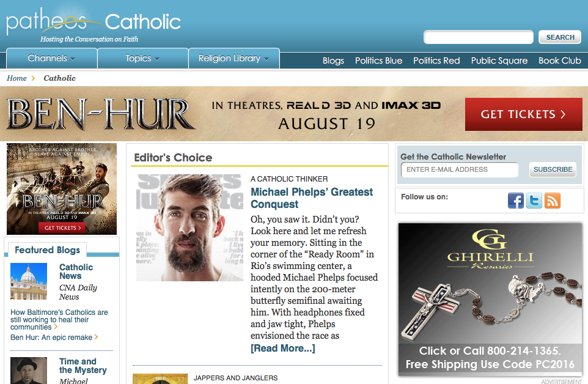The image size is (588, 384).
Task: Click the Catholic News blog thumbnail
Action: pos(29,281)
